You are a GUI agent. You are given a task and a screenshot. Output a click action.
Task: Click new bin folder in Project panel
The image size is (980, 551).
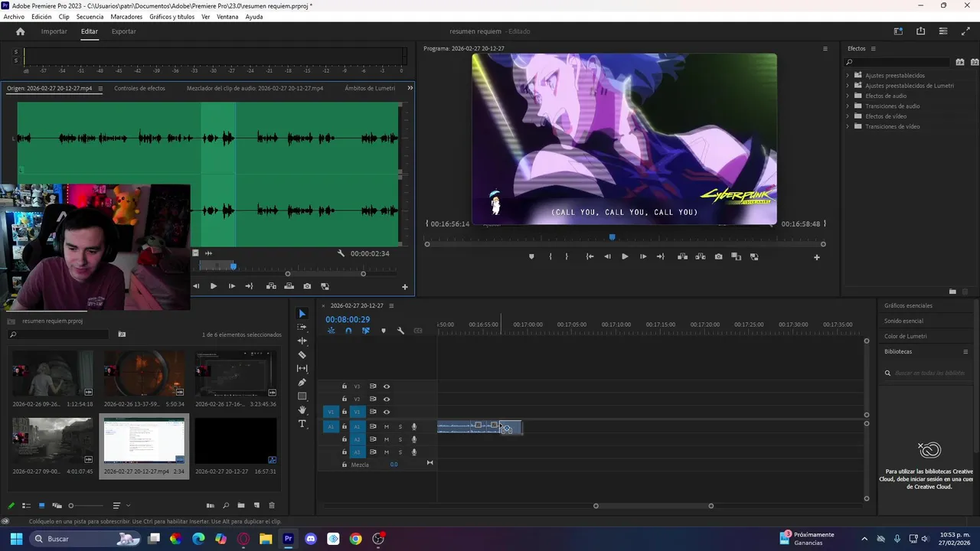(x=240, y=505)
